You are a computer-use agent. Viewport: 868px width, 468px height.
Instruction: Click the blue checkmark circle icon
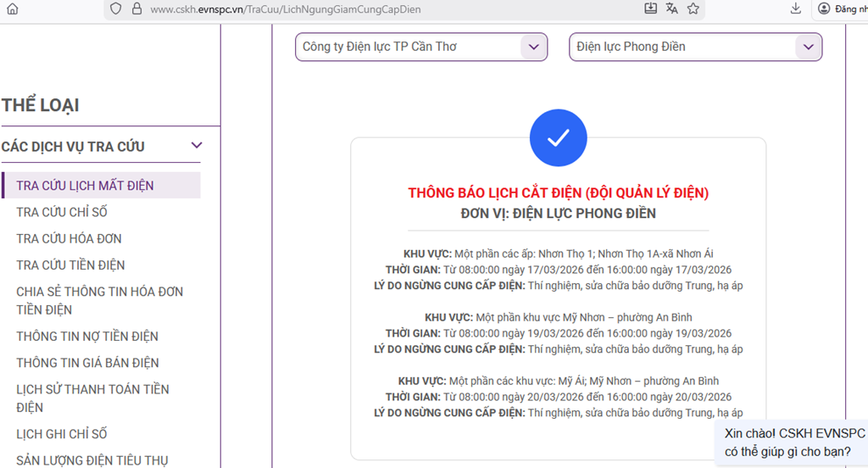(x=558, y=137)
